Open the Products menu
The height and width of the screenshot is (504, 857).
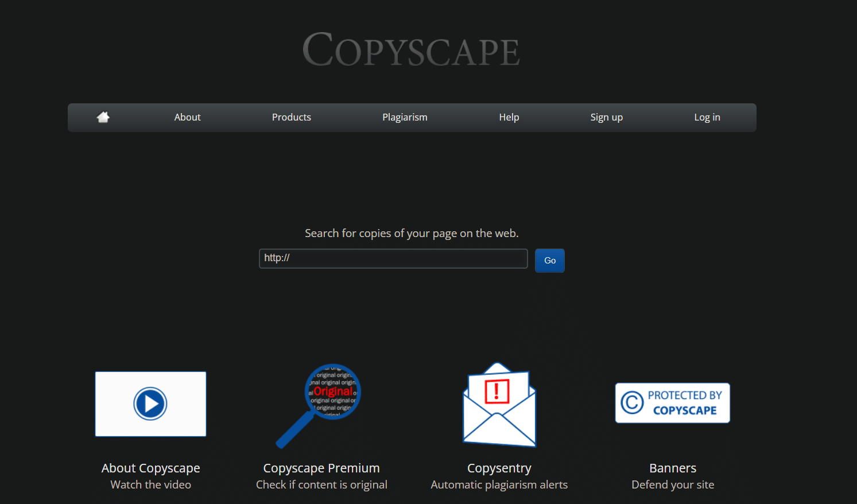pos(292,117)
